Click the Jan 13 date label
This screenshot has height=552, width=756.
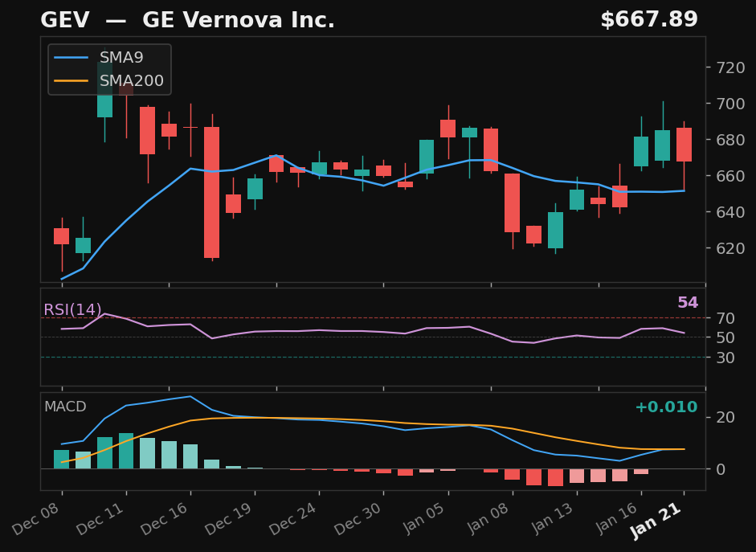pyautogui.click(x=553, y=518)
